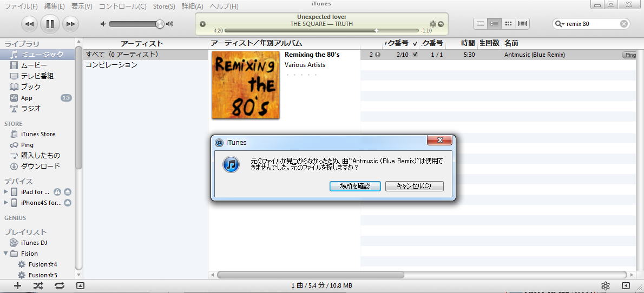Click キャンセル(C) in the dialog
This screenshot has width=644, height=293.
(x=415, y=186)
